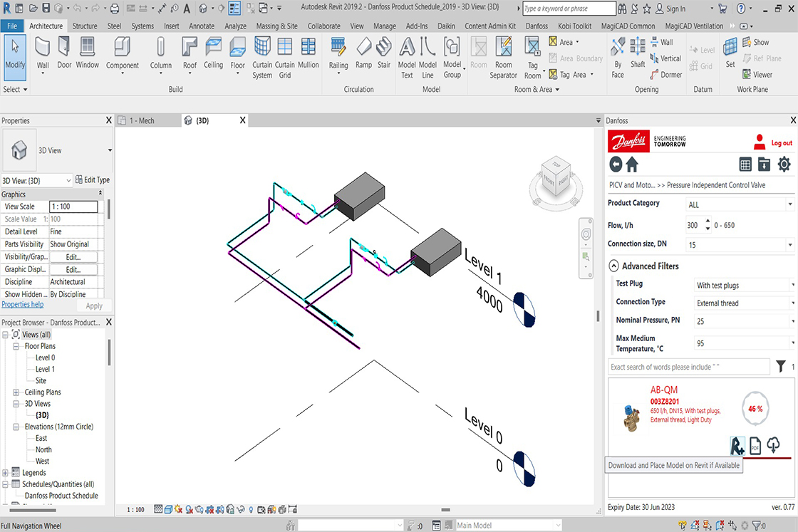Expand the Ceiling Plans tree node
The height and width of the screenshot is (532, 798).
pos(16,392)
